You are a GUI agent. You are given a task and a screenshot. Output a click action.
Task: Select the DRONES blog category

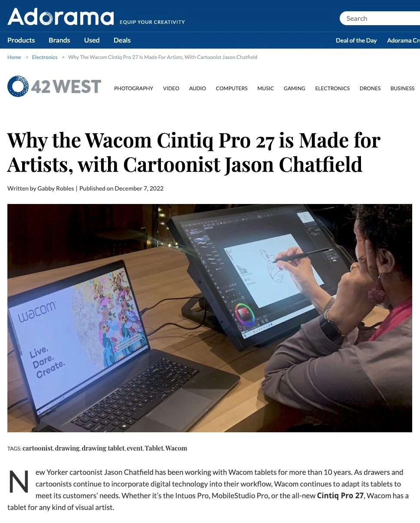click(x=370, y=88)
